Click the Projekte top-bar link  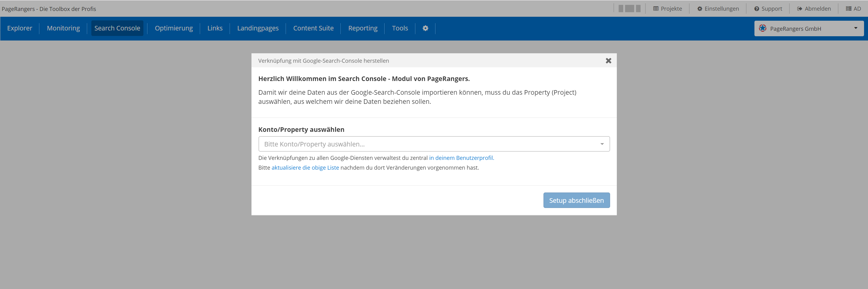tap(667, 9)
